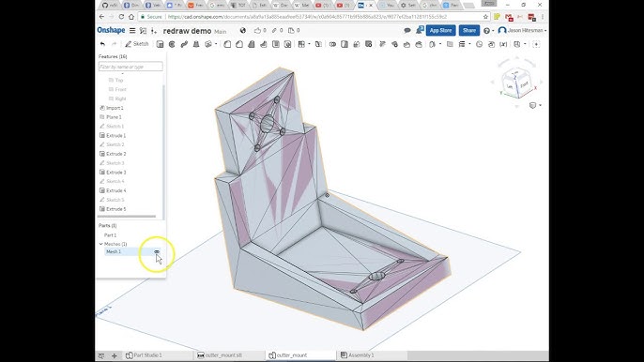Open the view display options dropdown below cube
The image size is (644, 362).
(x=535, y=105)
